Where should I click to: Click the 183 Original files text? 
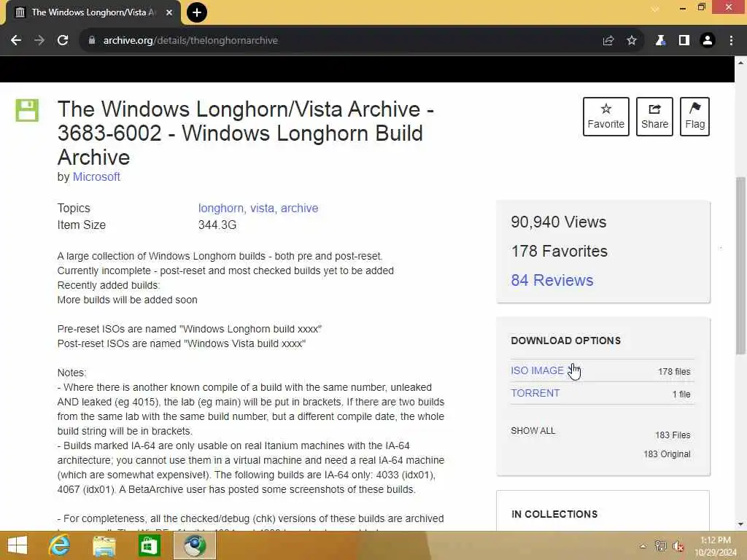(667, 454)
